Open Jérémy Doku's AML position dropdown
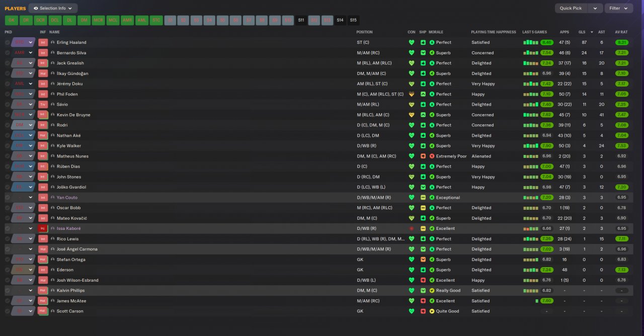644x336 pixels. pyautogui.click(x=30, y=83)
